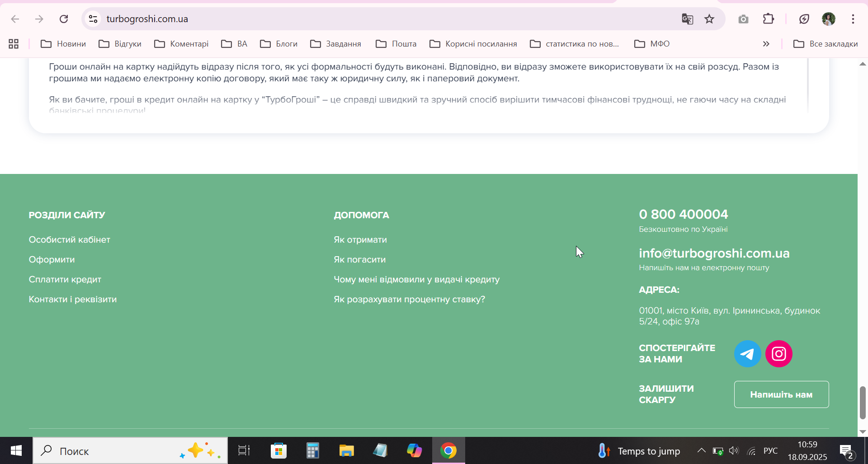Click the Напишіть нам button
The image size is (868, 464).
[781, 394]
